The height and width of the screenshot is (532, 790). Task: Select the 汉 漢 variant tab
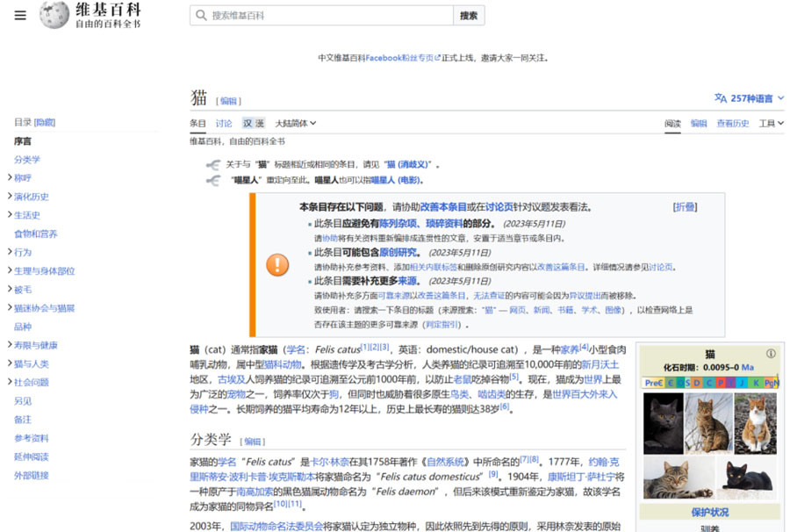point(254,124)
